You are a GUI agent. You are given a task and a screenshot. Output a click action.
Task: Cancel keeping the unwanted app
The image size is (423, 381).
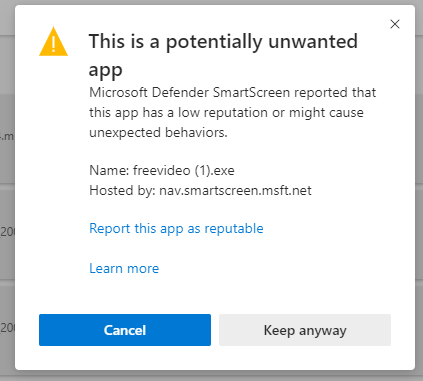(x=125, y=330)
